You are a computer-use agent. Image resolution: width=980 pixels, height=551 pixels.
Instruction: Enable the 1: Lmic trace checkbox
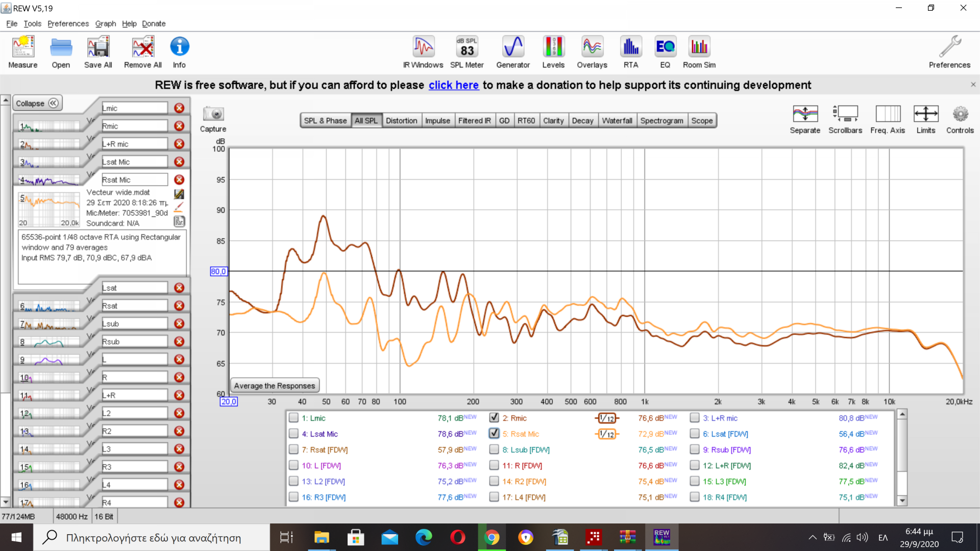tap(293, 418)
